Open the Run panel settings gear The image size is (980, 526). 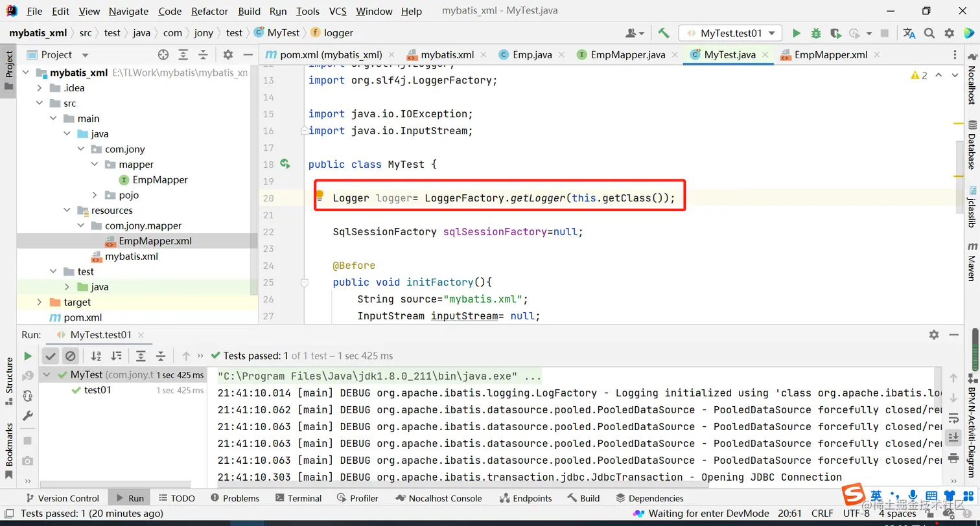(934, 335)
